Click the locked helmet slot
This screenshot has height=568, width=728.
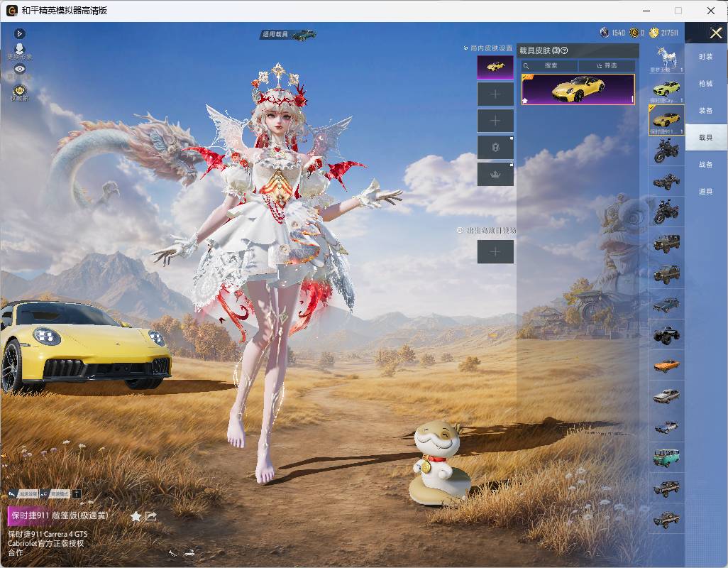tap(495, 148)
